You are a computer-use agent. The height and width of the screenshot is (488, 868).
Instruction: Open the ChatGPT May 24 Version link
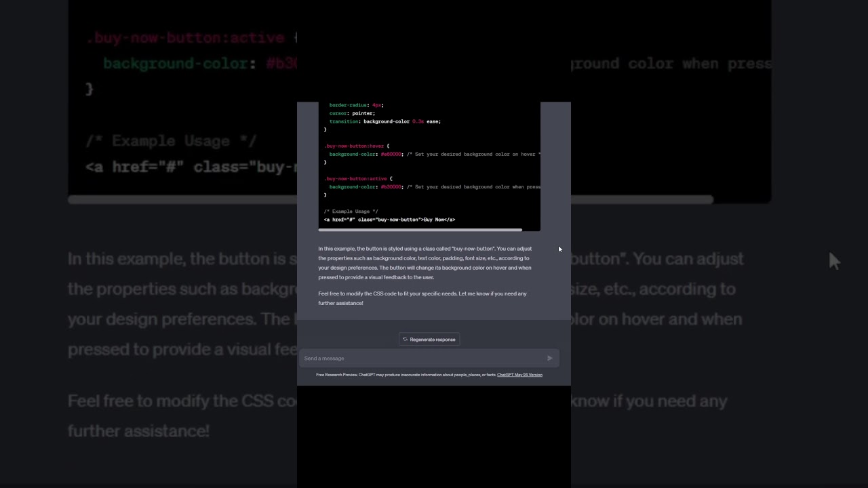point(519,375)
